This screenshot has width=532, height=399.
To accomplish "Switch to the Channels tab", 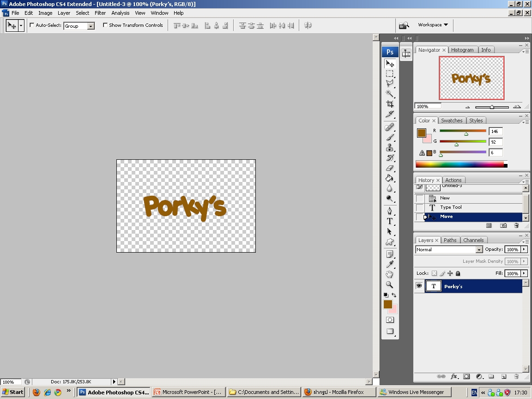I will [473, 240].
